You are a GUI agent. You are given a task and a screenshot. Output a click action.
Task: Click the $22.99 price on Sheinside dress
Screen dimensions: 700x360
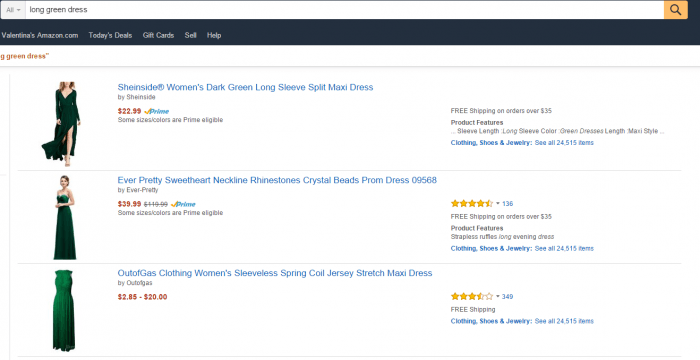click(129, 111)
